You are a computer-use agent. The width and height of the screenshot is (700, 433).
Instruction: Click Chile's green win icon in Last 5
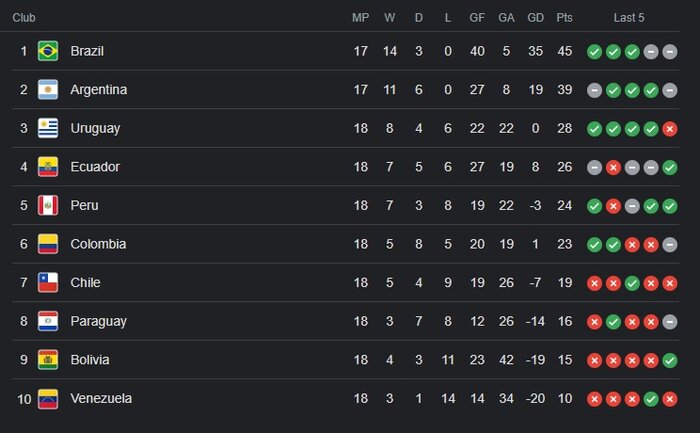[x=632, y=283]
